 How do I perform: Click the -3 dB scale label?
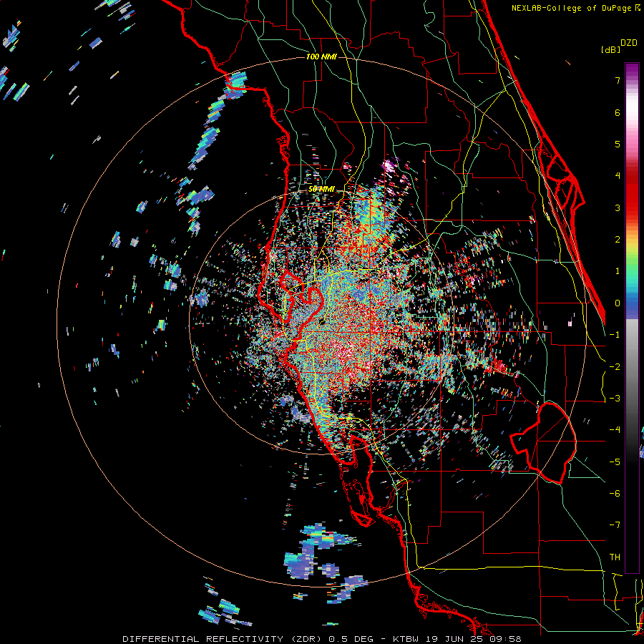point(615,399)
